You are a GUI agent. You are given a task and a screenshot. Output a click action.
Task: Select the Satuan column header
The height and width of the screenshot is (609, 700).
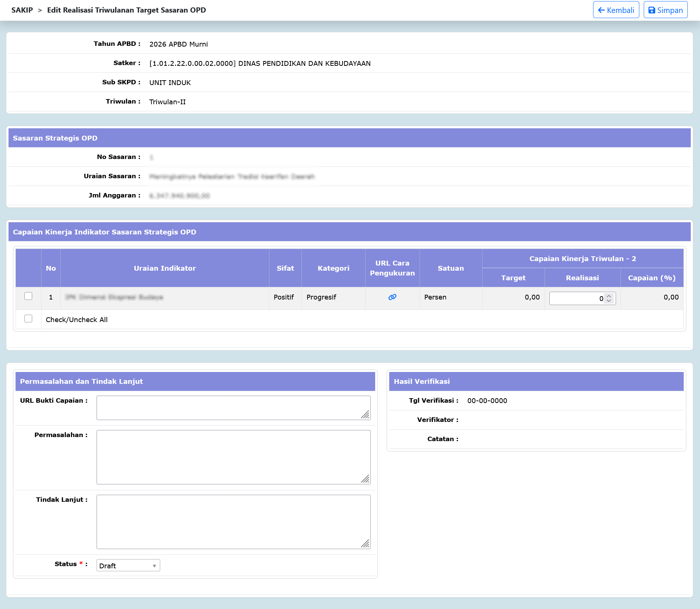[451, 268]
